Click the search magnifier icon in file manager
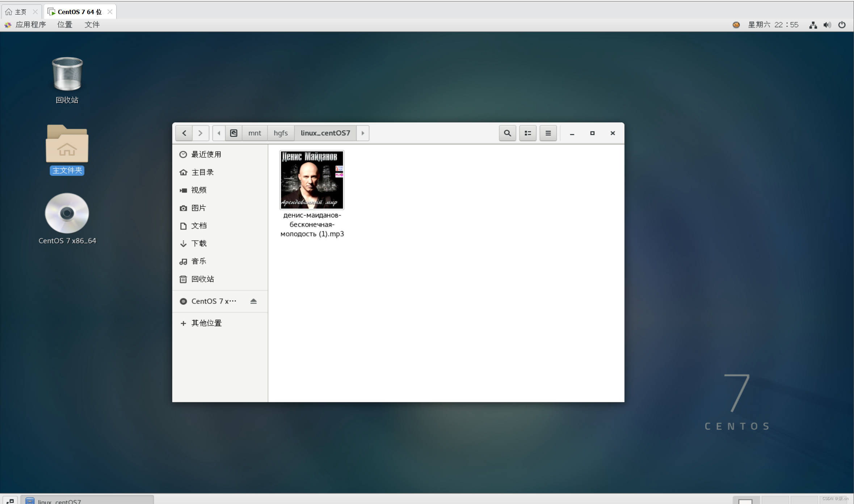This screenshot has width=854, height=504. pos(507,133)
